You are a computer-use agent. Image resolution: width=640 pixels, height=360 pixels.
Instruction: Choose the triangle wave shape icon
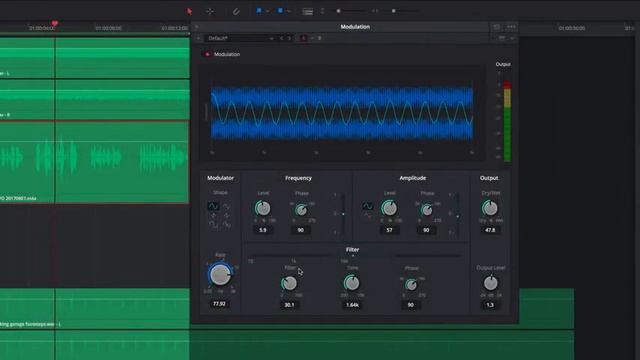point(227,206)
